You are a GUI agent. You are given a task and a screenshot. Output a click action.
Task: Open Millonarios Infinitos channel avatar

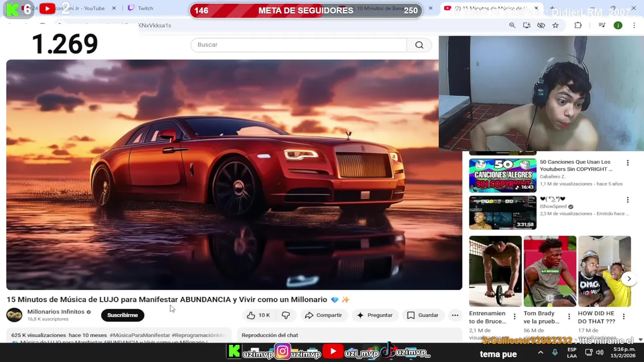(14, 315)
